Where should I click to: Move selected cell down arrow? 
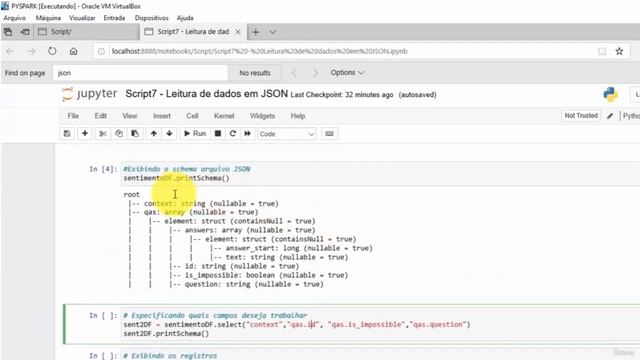[169, 133]
